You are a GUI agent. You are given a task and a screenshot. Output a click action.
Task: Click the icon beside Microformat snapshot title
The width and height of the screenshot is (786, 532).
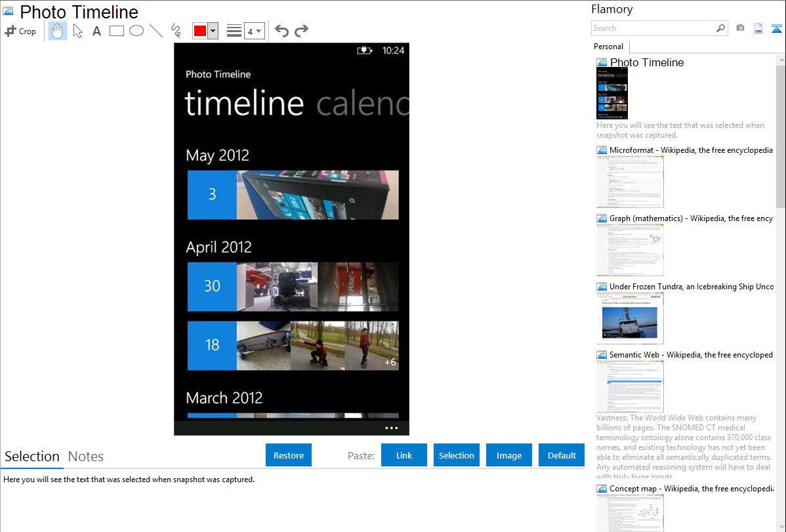[x=602, y=150]
